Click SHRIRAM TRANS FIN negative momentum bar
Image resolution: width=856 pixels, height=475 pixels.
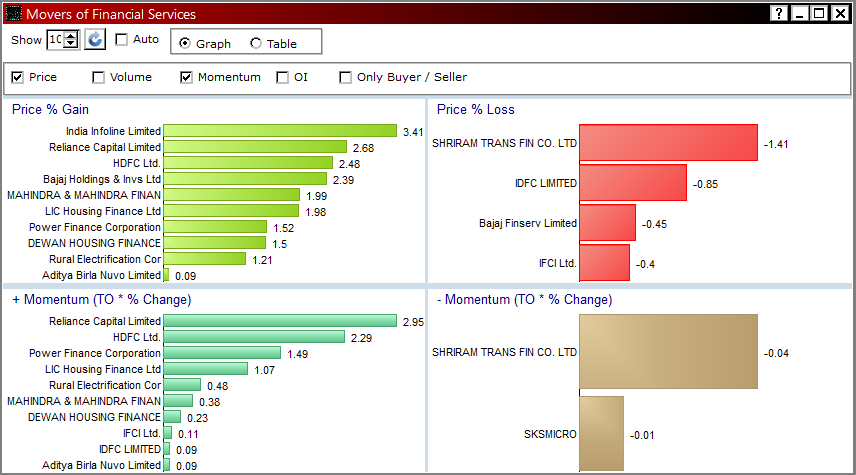point(668,352)
